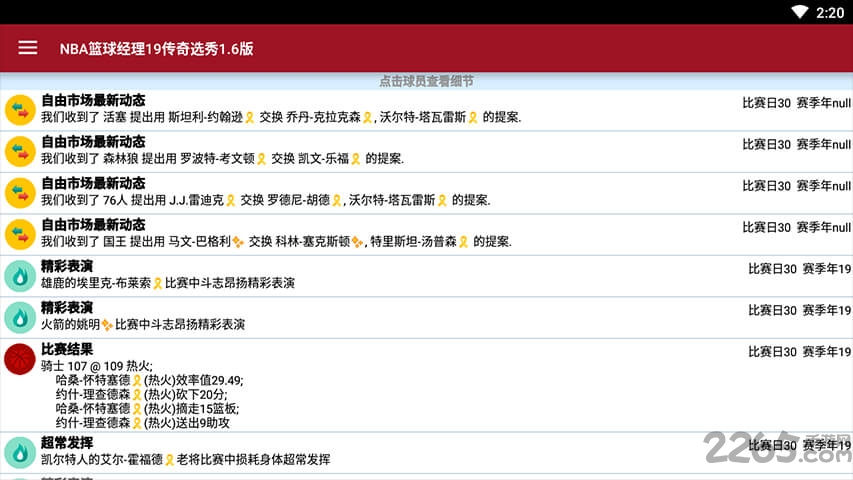Tap flame icon beside 超常发挥 entry
Screen dimensions: 853x480
[20, 452]
